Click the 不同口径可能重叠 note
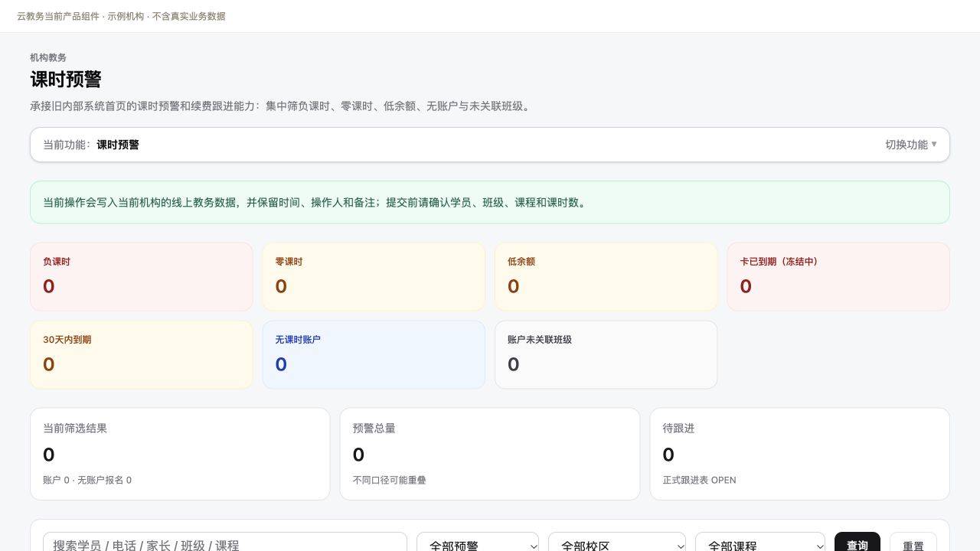The width and height of the screenshot is (980, 551). [x=390, y=480]
